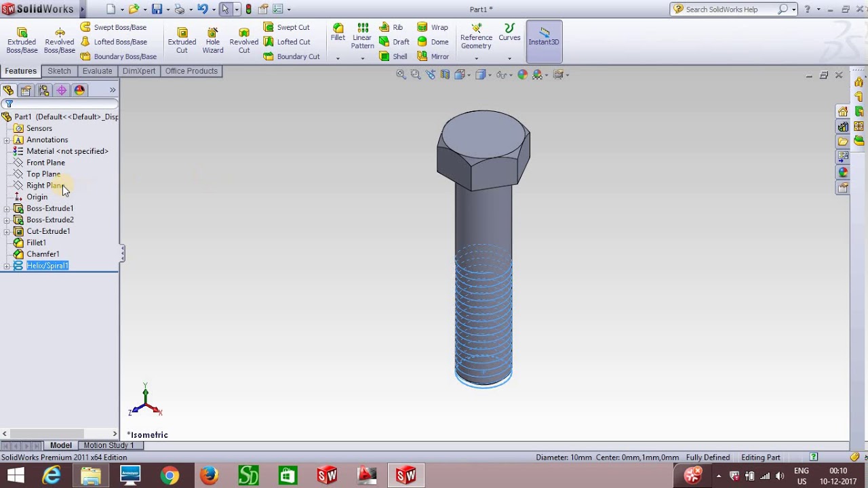Click the Linear Pattern tool
This screenshot has height=488, width=868.
point(362,37)
